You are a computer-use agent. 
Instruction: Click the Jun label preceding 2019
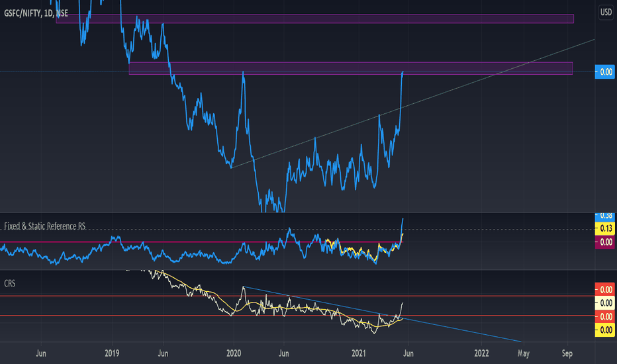[x=41, y=353]
